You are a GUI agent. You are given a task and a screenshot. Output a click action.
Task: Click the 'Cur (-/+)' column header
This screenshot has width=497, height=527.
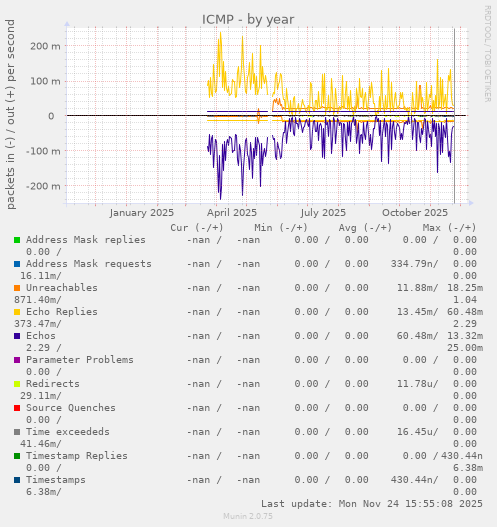coord(197,228)
